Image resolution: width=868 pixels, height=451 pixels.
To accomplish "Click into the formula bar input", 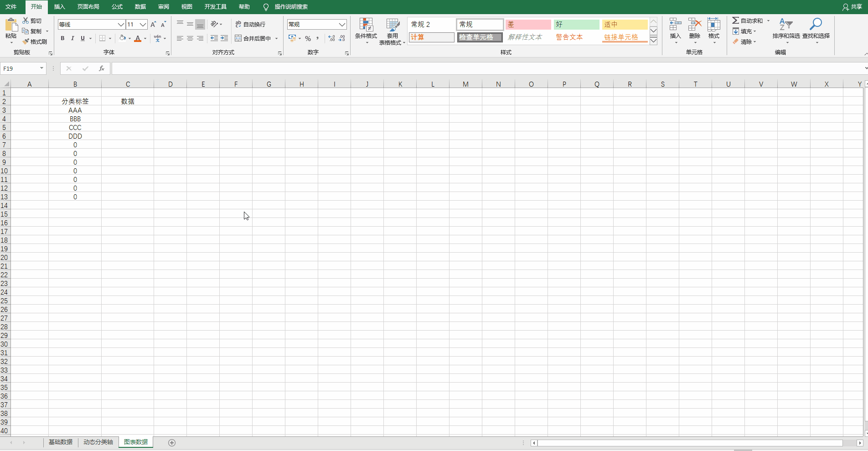I will coord(488,68).
